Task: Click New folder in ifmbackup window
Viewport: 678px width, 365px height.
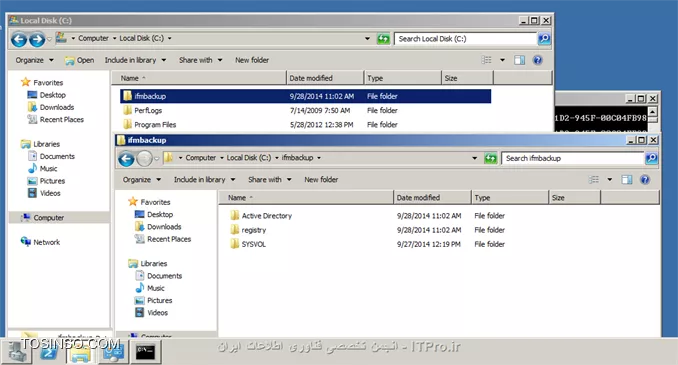Action: [321, 179]
